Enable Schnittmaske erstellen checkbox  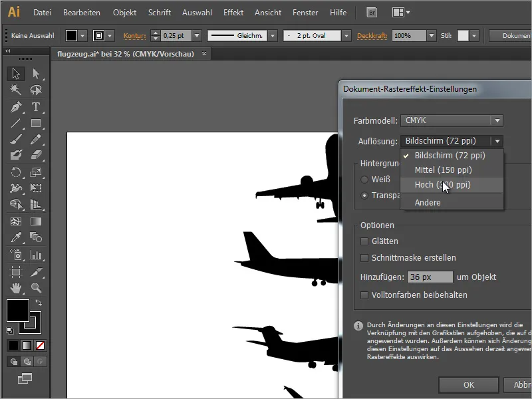pos(364,258)
